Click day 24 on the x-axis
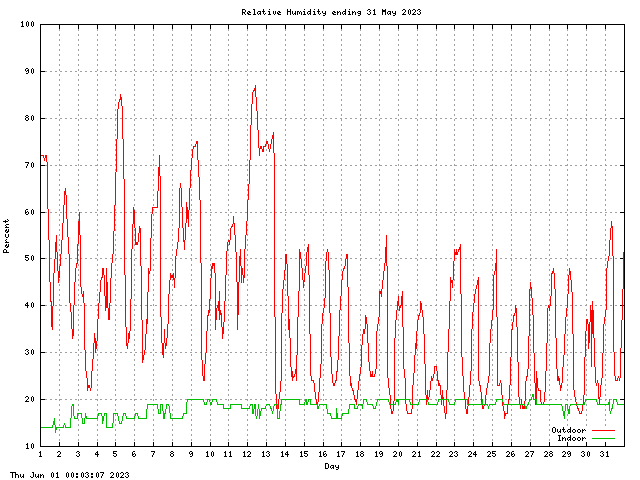The width and height of the screenshot is (640, 480). (473, 454)
